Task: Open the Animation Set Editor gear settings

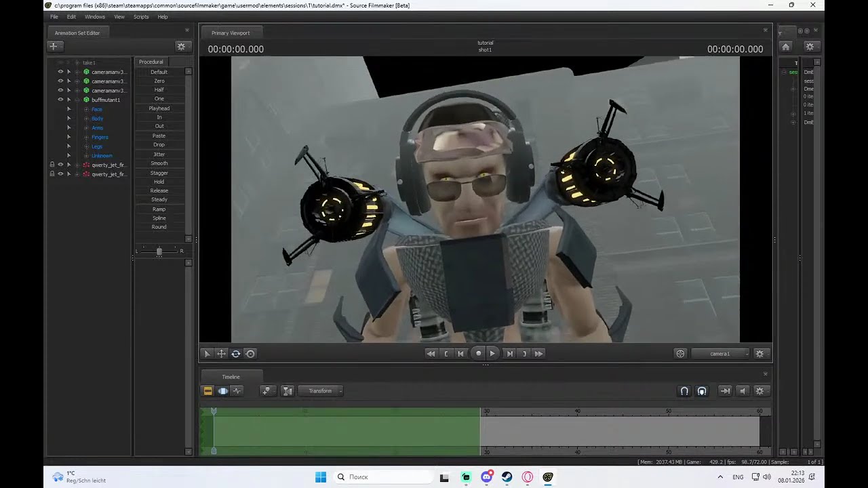Action: click(181, 46)
